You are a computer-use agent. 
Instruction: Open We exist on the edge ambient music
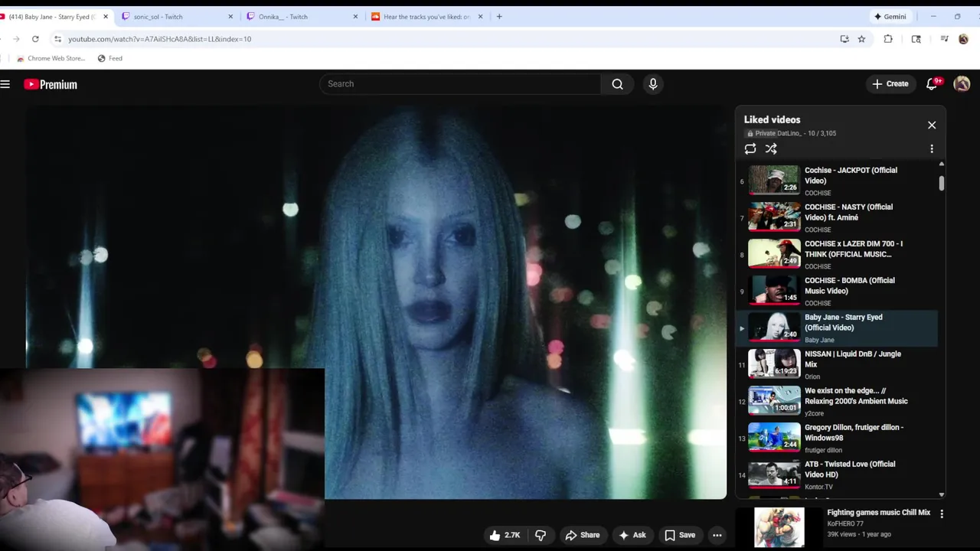(x=837, y=401)
